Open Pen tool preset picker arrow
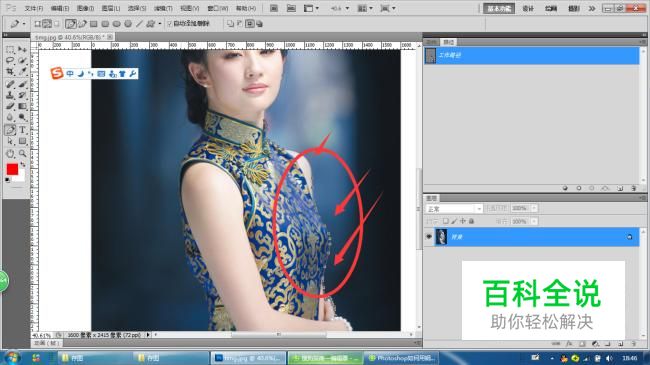650x365 pixels. click(24, 24)
